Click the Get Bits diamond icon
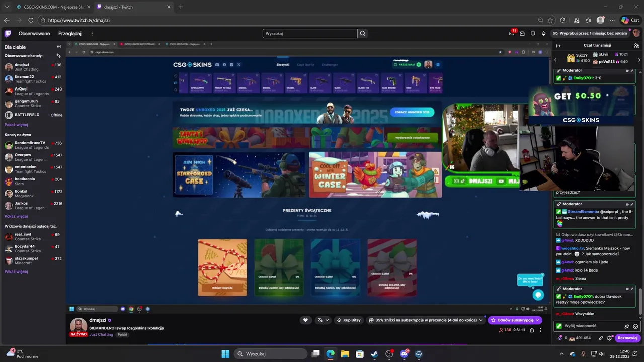Viewport: 644px width, 362px height. (543, 34)
